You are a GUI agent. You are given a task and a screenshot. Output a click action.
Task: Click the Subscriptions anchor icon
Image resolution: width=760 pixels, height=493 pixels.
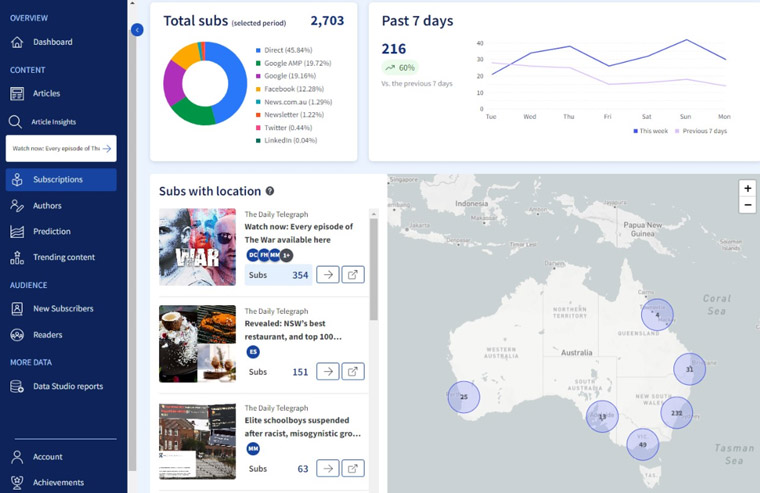click(x=17, y=179)
